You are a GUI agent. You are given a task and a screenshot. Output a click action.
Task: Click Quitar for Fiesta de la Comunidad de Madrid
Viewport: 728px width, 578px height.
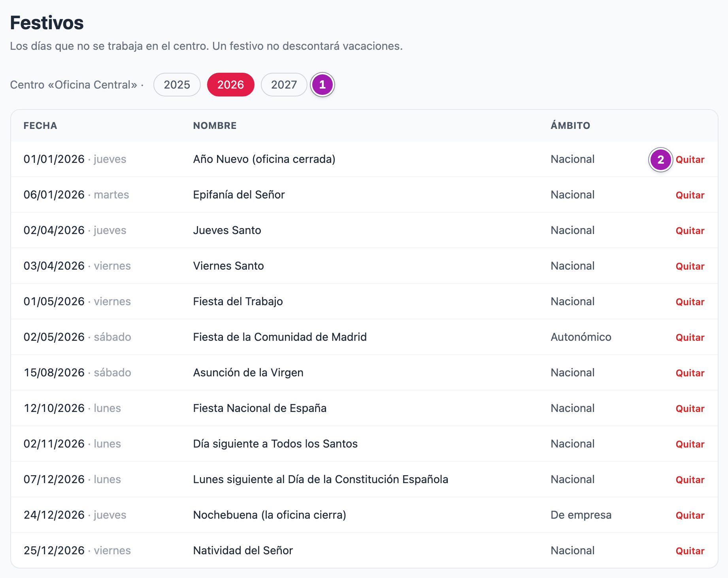coord(690,337)
